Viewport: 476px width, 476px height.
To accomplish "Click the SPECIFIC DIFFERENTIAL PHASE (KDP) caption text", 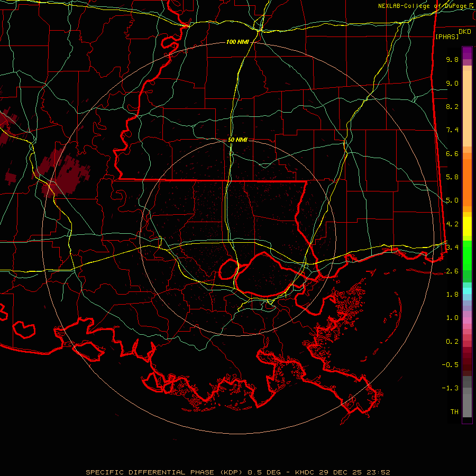I will [x=165, y=472].
